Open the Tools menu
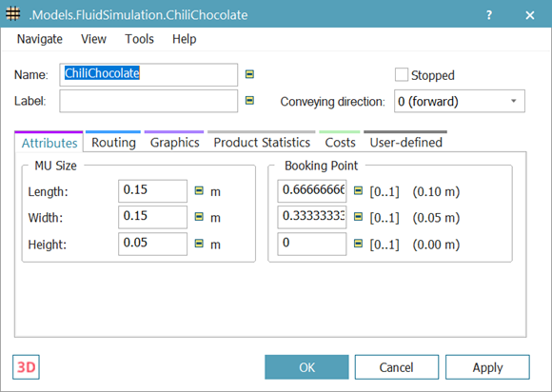This screenshot has height=392, width=552. (x=139, y=39)
